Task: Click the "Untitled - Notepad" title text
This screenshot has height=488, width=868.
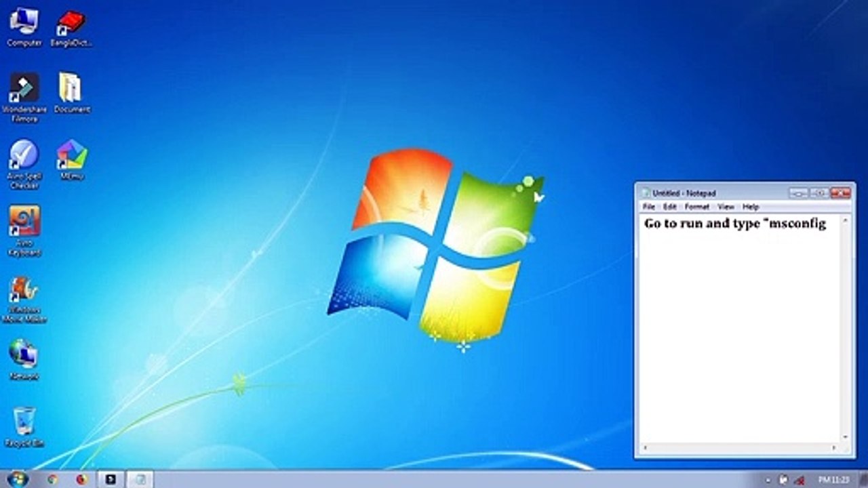Action: pyautogui.click(x=684, y=193)
